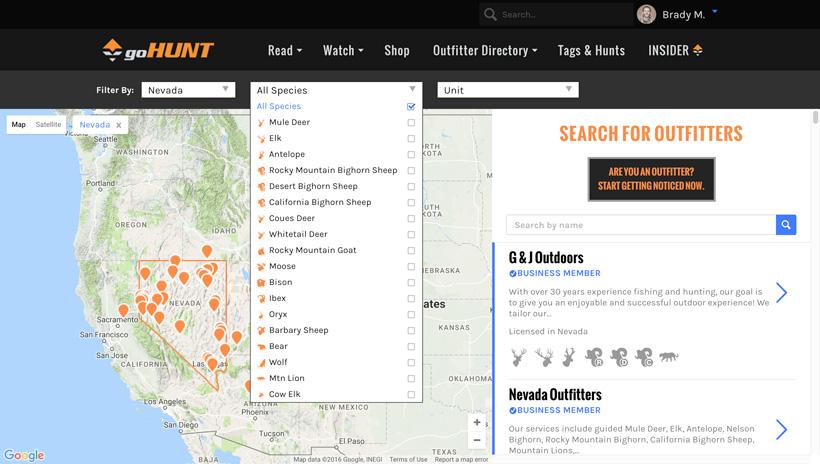Click the Wolf icon in species list
Image resolution: width=820 pixels, height=464 pixels.
coord(261,363)
